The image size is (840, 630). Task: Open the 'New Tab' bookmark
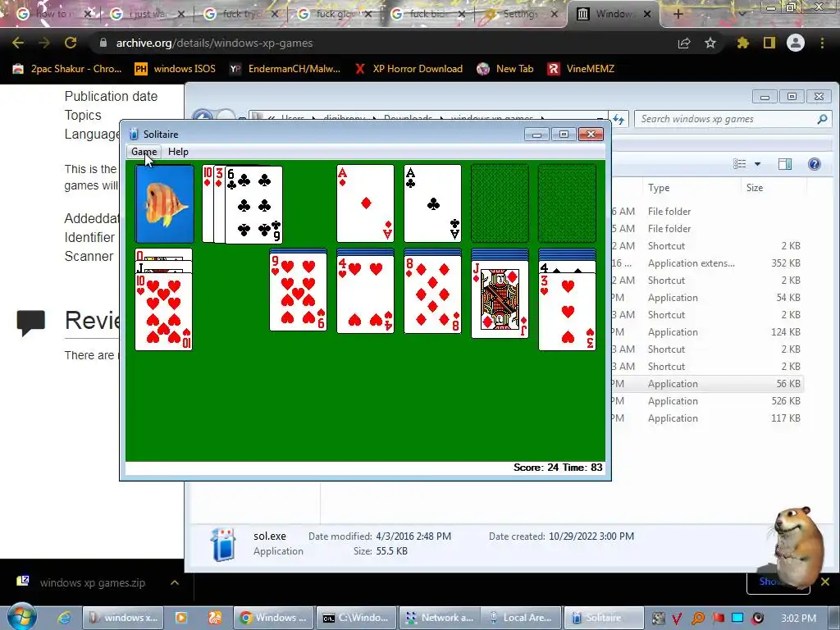(x=505, y=69)
